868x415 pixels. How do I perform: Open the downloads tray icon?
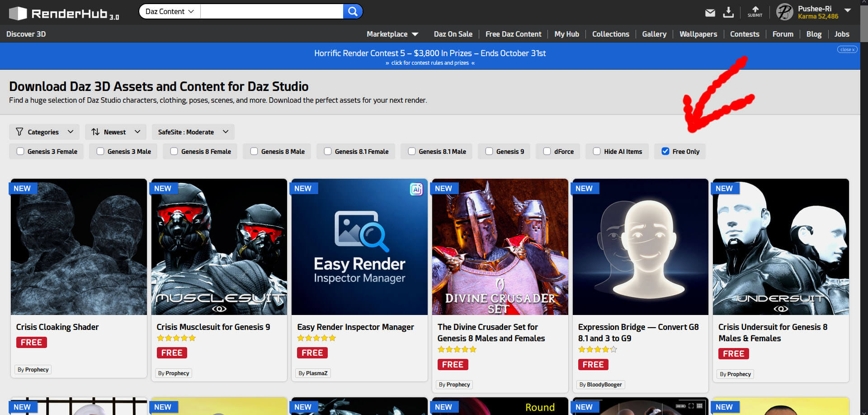pyautogui.click(x=728, y=12)
